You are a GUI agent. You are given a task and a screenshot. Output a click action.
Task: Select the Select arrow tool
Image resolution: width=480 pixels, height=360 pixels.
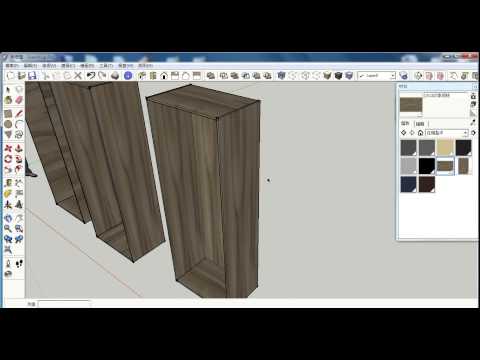click(8, 89)
